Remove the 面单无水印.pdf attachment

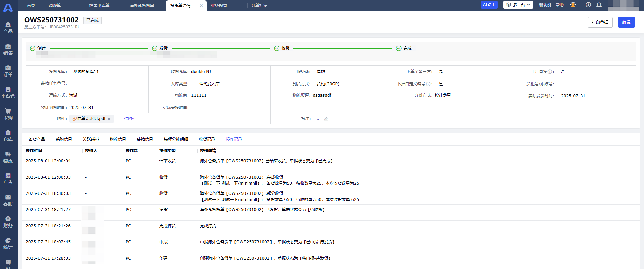pos(109,119)
